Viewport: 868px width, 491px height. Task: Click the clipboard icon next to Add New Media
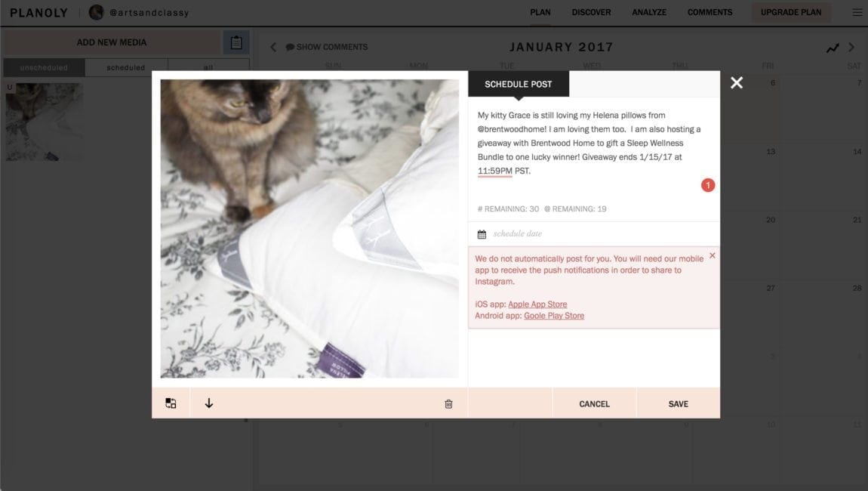click(236, 42)
